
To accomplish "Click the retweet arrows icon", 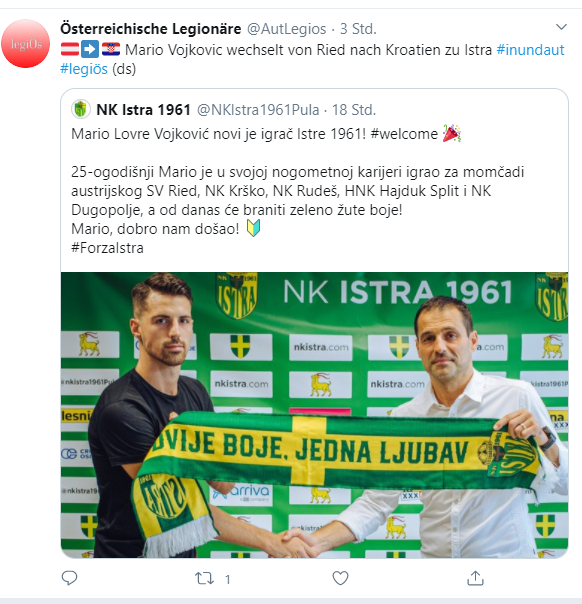I will pyautogui.click(x=204, y=579).
